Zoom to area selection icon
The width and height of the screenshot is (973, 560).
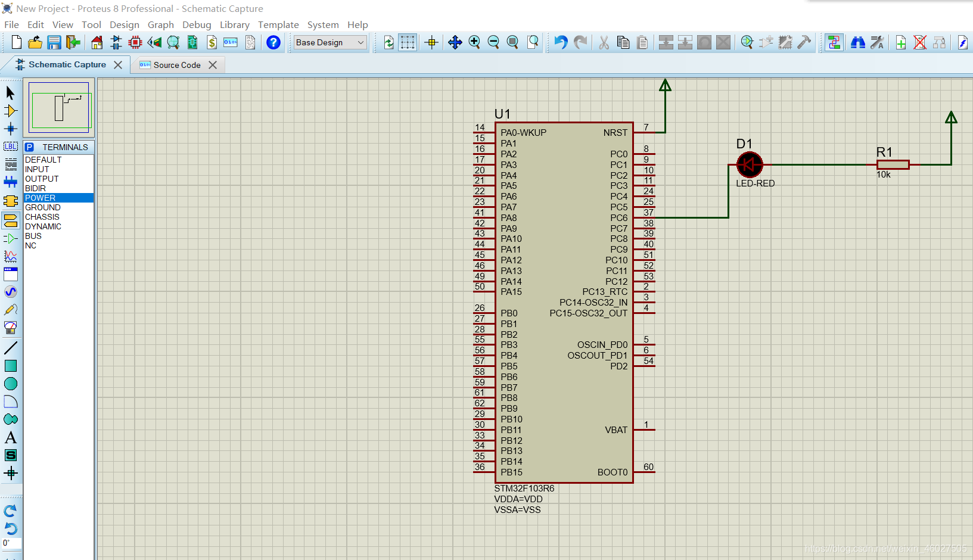click(533, 42)
